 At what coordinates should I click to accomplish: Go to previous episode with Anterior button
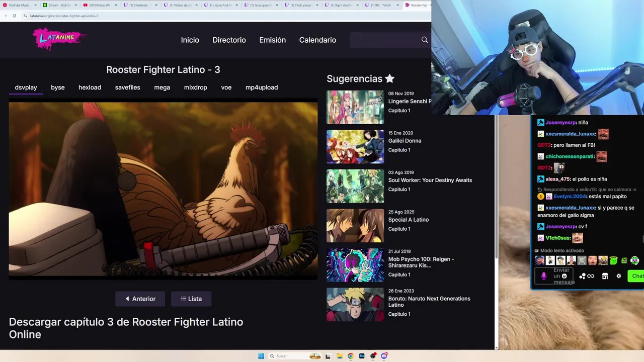(141, 299)
